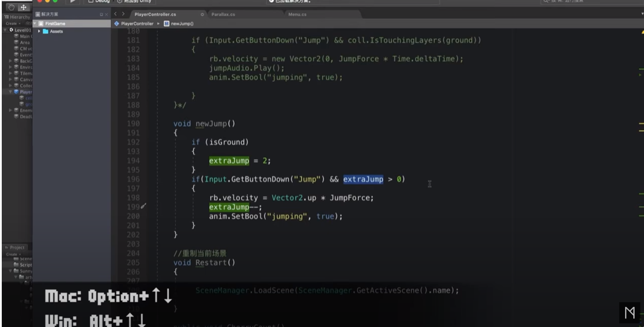Click the search field at top right
Viewport: 644px width, 327px height.
tap(592, 1)
